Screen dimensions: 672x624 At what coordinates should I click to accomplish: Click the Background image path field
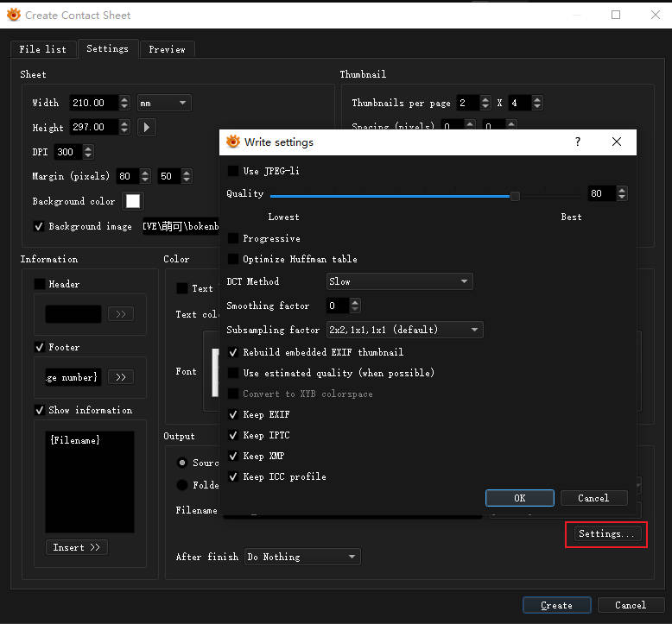tap(180, 227)
